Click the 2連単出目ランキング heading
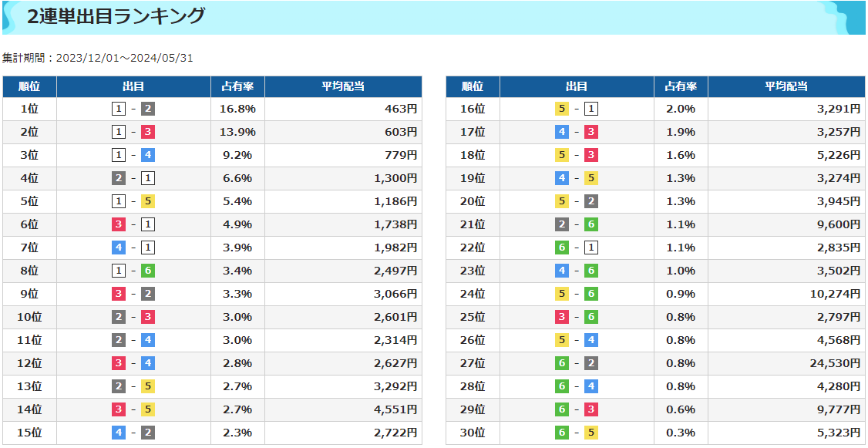The image size is (868, 448). pos(116,16)
